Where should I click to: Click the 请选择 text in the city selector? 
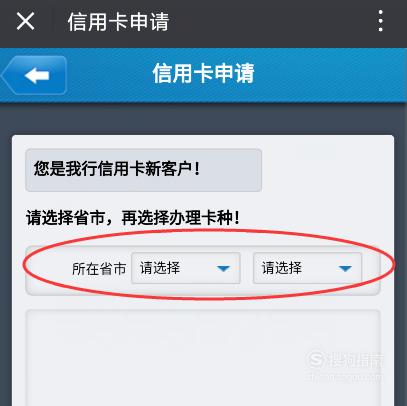282,268
